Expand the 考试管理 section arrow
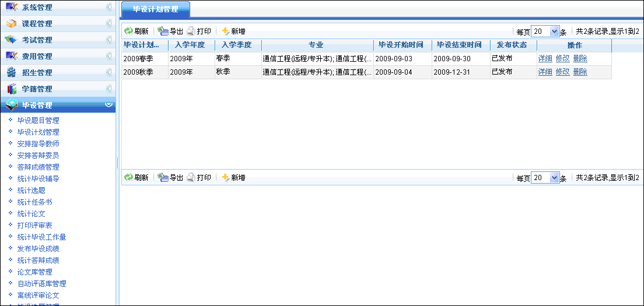Screen dimensions: 644x306 (108, 40)
